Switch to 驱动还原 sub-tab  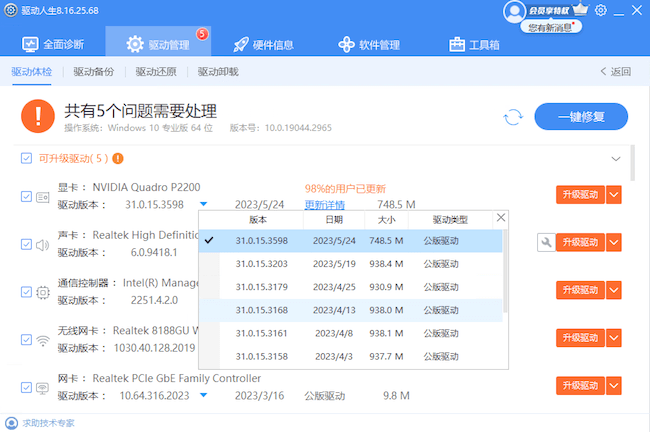pos(156,72)
